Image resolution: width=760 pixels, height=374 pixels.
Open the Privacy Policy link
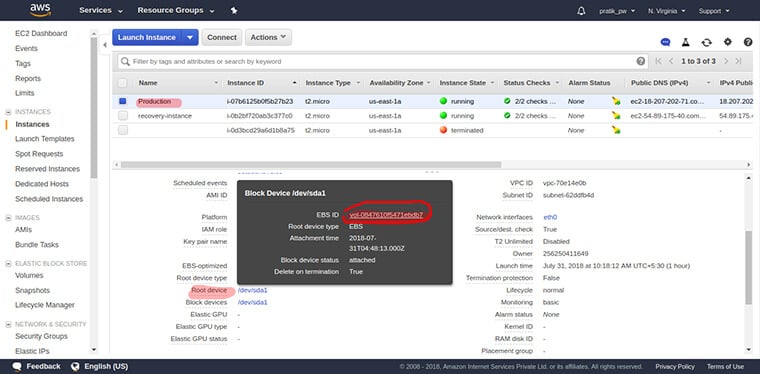pos(675,367)
